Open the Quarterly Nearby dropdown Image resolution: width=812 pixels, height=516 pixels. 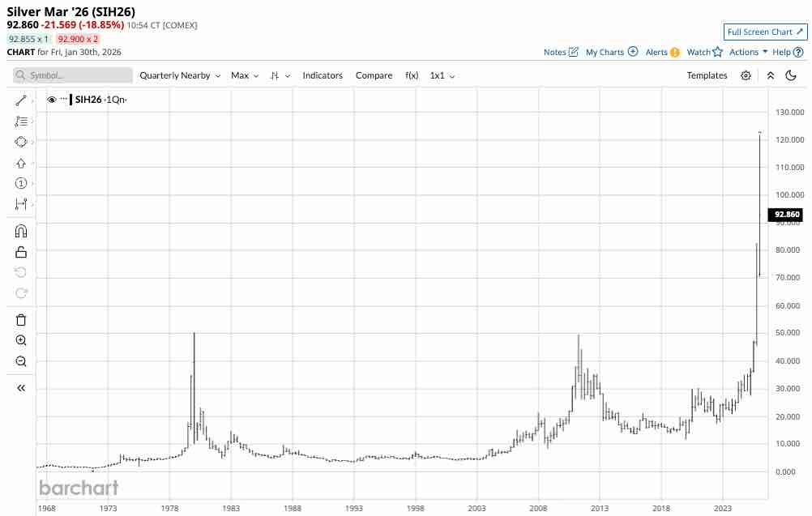click(180, 75)
